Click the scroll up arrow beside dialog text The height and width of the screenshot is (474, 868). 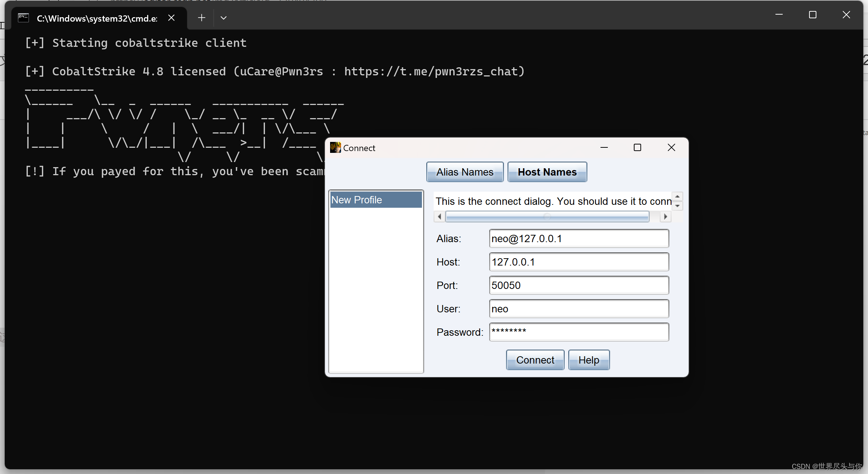[677, 196]
